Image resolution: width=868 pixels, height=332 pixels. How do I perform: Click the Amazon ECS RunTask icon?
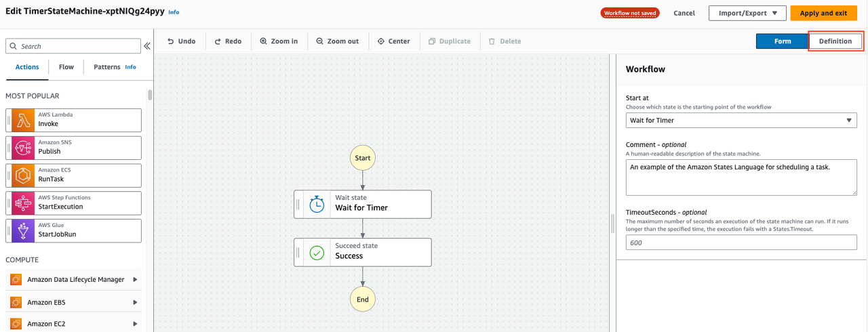click(x=24, y=175)
